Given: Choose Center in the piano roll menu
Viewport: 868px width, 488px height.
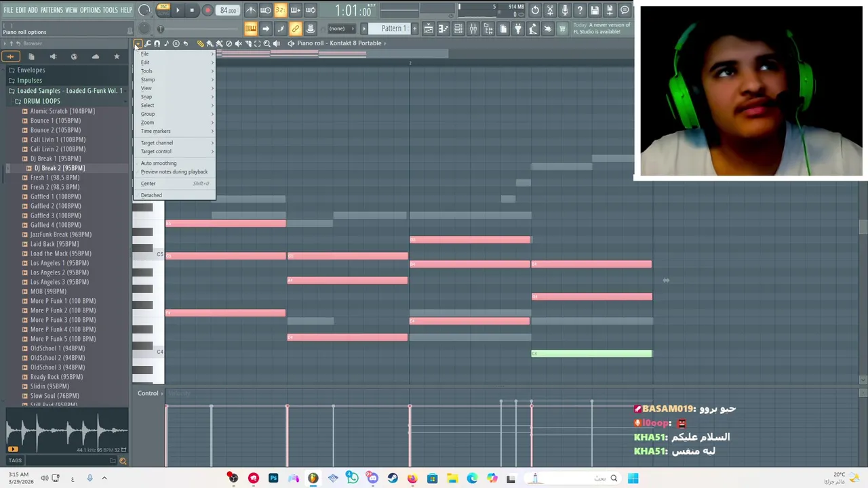Looking at the screenshot, I should tap(174, 184).
